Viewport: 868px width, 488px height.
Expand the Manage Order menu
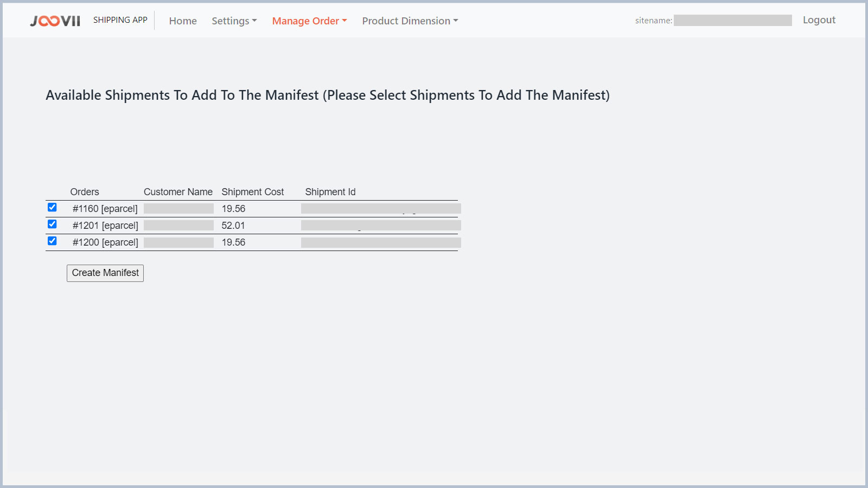tap(309, 21)
